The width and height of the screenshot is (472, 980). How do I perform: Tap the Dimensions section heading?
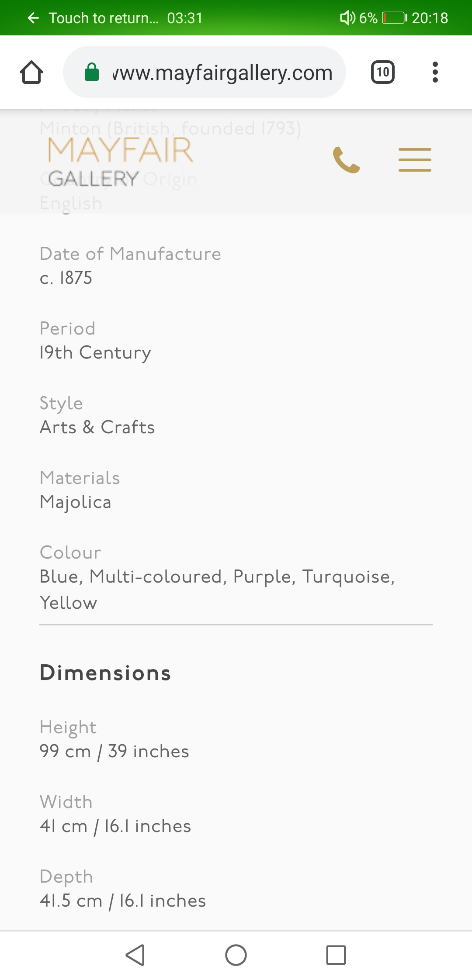[x=105, y=673]
